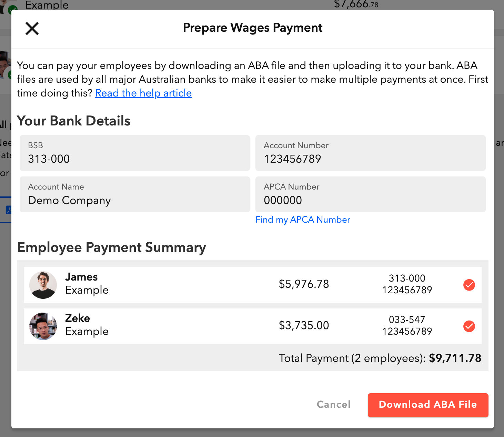Download the ABA File
The height and width of the screenshot is (437, 504).
tap(428, 405)
